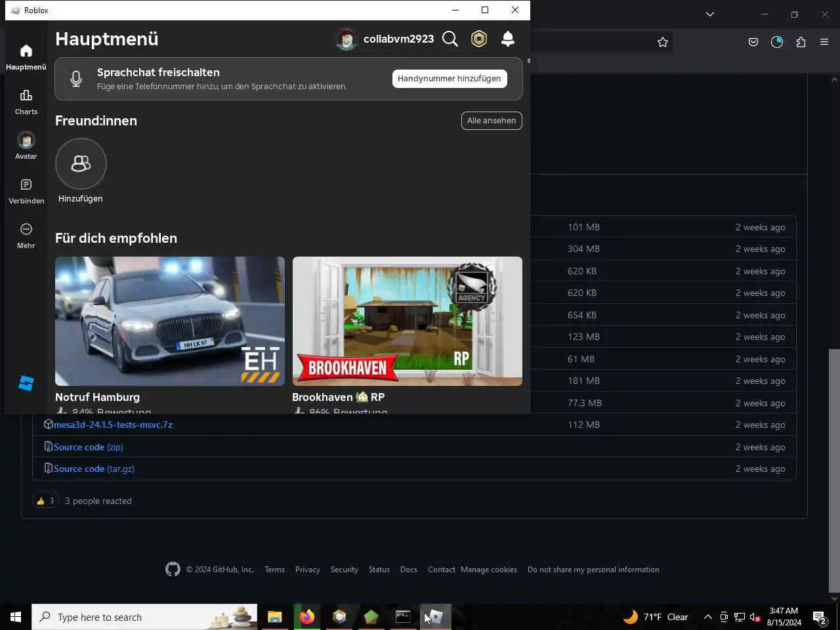Open the Notruf Hamburg game thumbnail
Image resolution: width=840 pixels, height=630 pixels.
(170, 321)
